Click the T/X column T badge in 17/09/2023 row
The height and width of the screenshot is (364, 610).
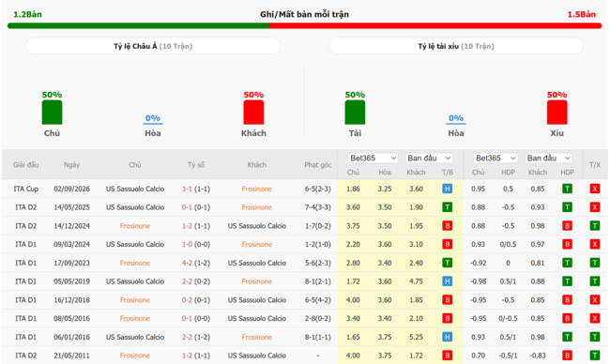[594, 263]
